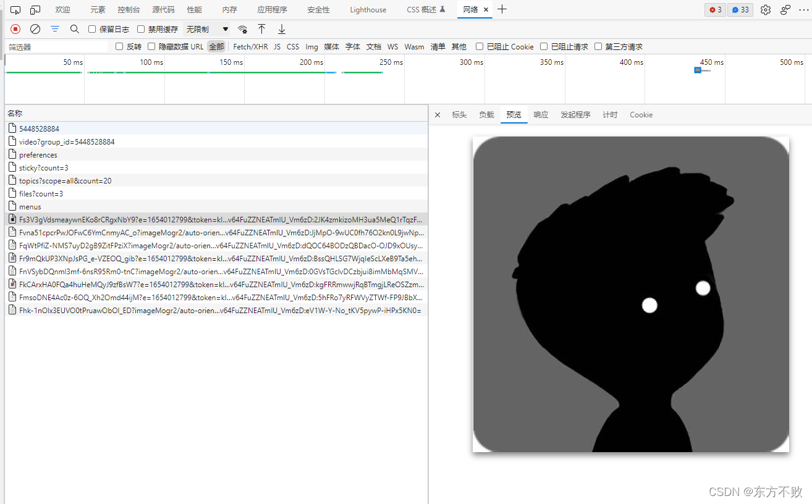Select request video?group_id=5448528884
Viewport: 812px width, 504px height.
pos(216,141)
